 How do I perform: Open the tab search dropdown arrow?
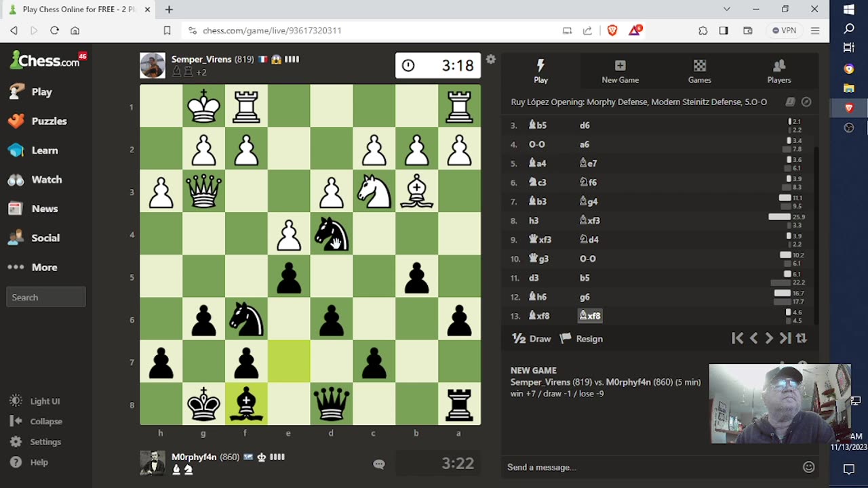(727, 9)
